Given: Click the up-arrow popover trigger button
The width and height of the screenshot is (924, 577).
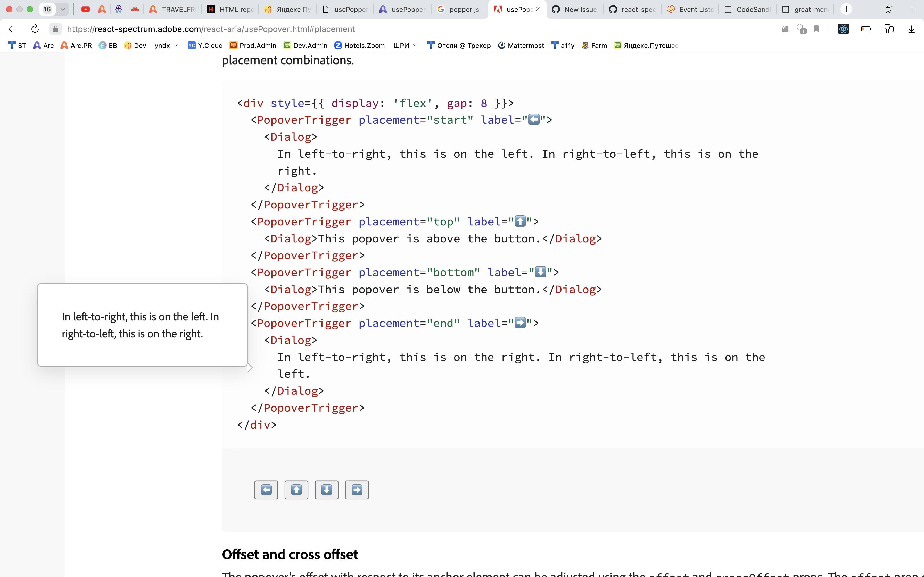Looking at the screenshot, I should click(x=296, y=490).
